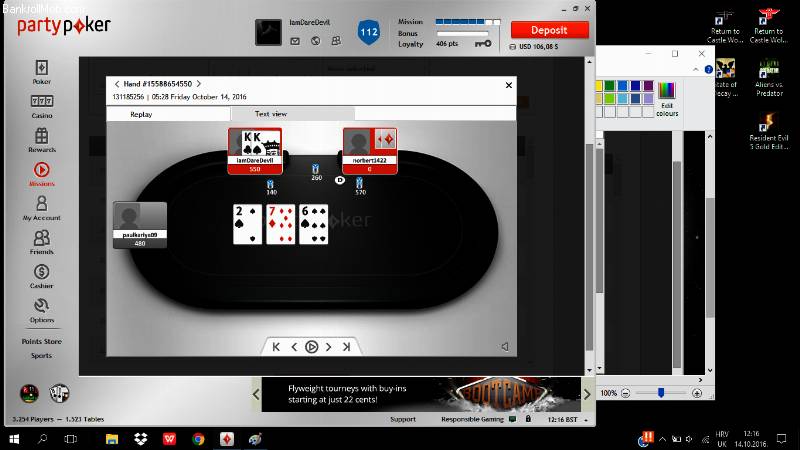Click norbert1422's player seat
Screen dimensions: 800x450
click(x=370, y=151)
